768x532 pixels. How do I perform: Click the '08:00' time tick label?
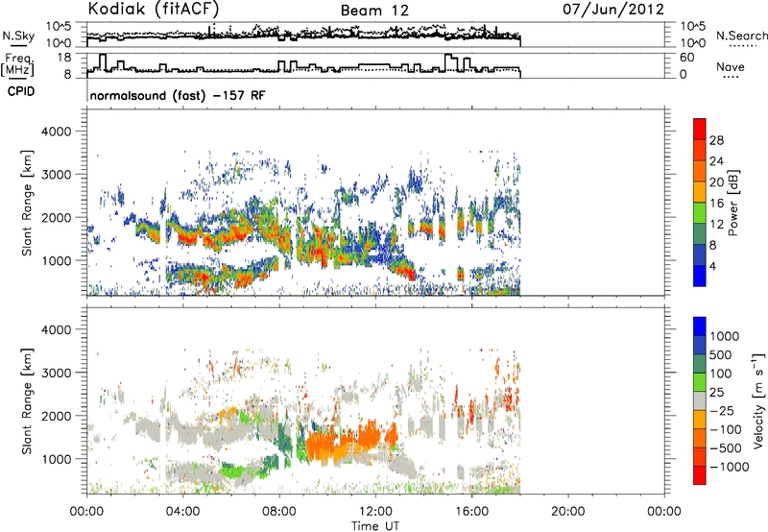[x=278, y=512]
